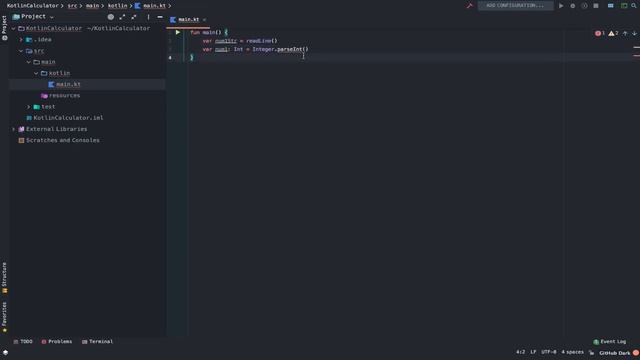Click kotlin breadcrumb in navigation bar
The image size is (640, 360).
tap(117, 6)
